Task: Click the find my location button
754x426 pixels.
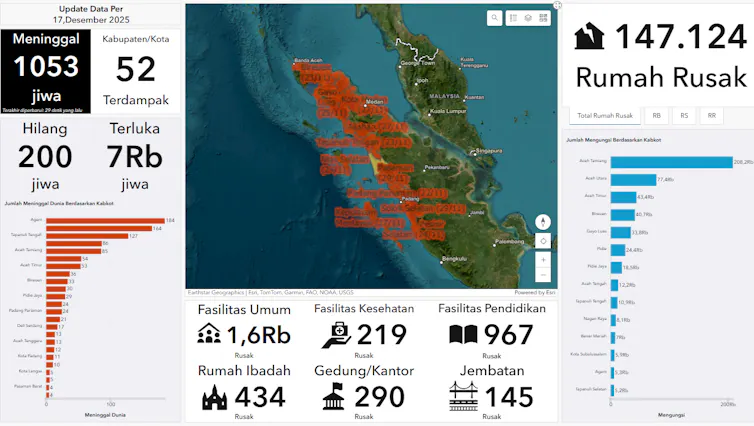Action: [543, 241]
